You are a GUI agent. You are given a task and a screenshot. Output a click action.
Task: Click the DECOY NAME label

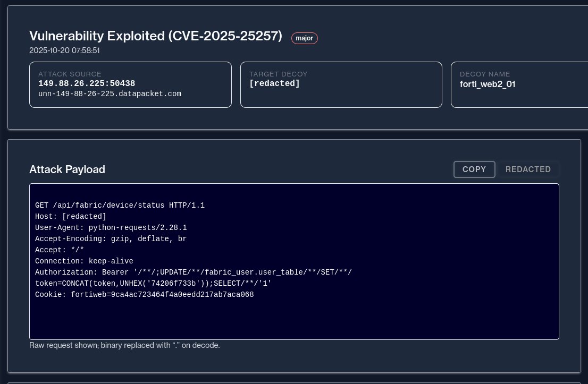pos(485,74)
